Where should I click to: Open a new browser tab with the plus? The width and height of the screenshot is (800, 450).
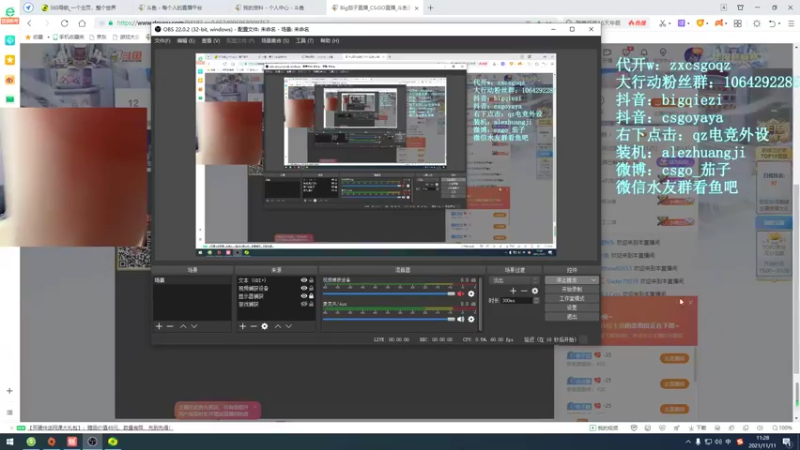click(x=431, y=8)
